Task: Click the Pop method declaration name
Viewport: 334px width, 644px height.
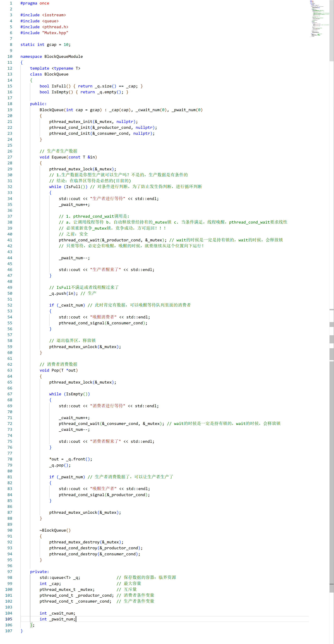Action: (55, 370)
